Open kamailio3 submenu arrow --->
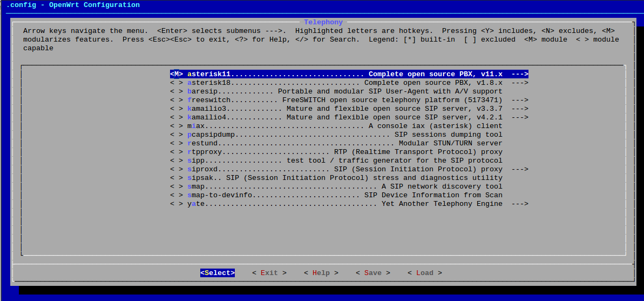644x301 pixels. click(x=519, y=109)
